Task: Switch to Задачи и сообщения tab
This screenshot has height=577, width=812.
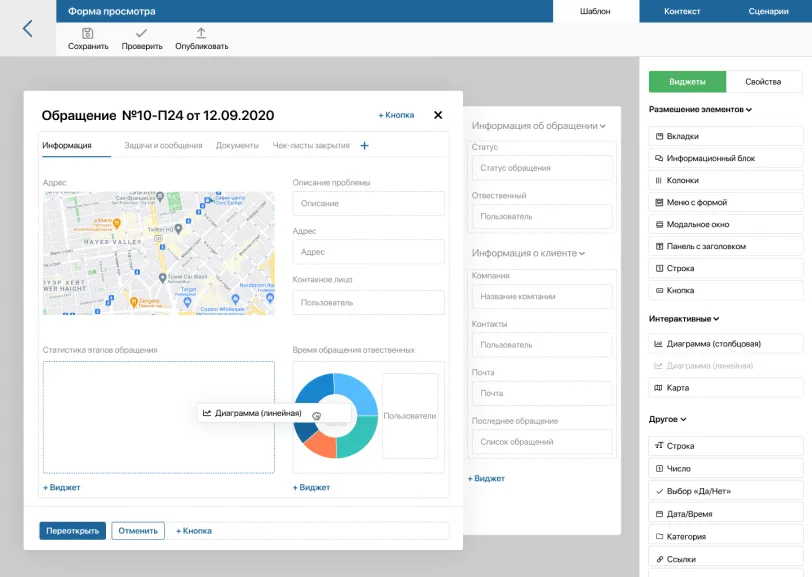Action: [x=163, y=146]
